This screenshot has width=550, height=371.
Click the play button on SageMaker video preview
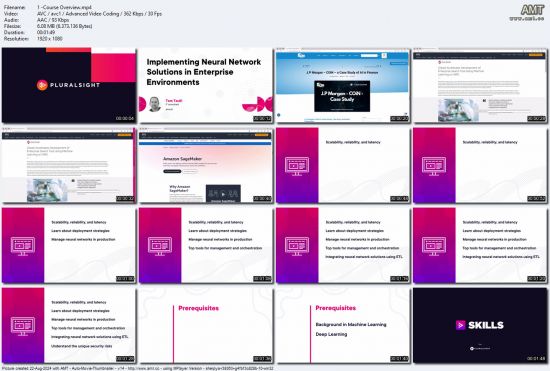pos(223,194)
